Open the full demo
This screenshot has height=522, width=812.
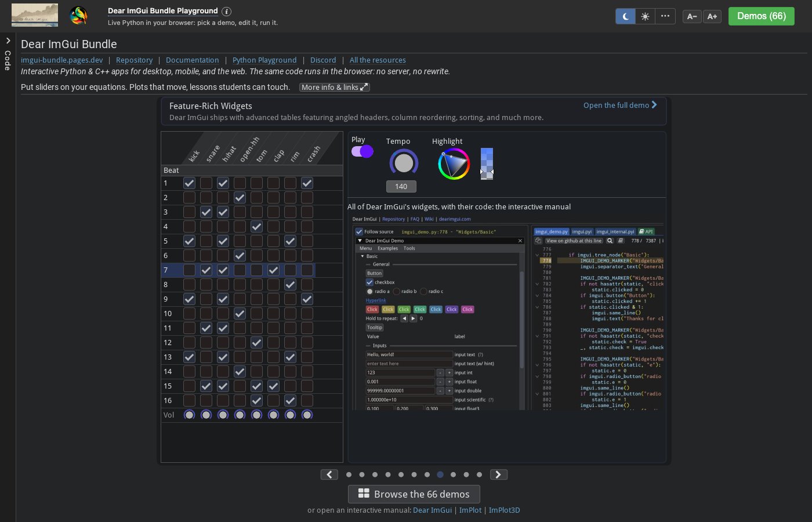[620, 105]
